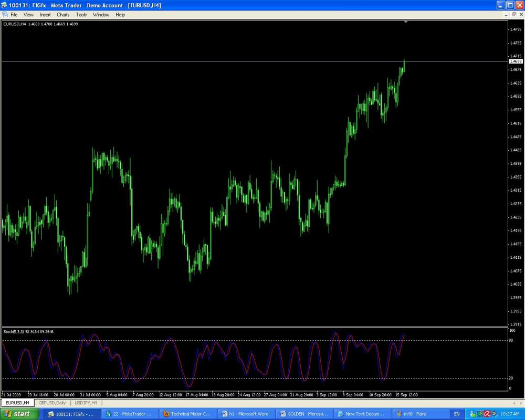Click the chart shift marker triangle

pos(405,22)
